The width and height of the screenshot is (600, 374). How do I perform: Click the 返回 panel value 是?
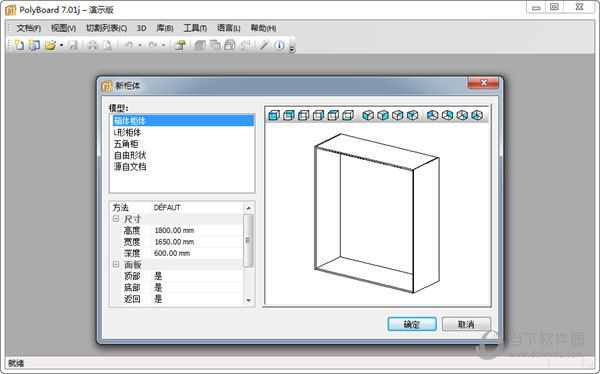click(x=158, y=299)
